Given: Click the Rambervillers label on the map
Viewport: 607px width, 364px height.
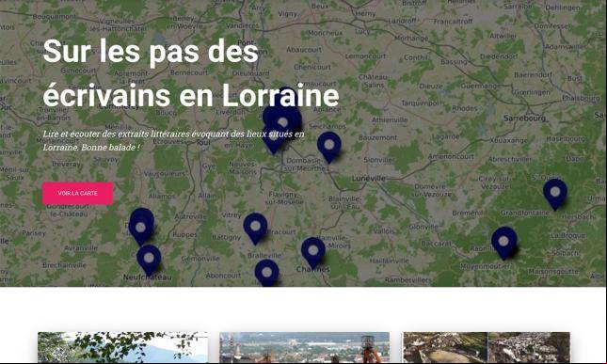Looking at the screenshot, I should (408, 279).
